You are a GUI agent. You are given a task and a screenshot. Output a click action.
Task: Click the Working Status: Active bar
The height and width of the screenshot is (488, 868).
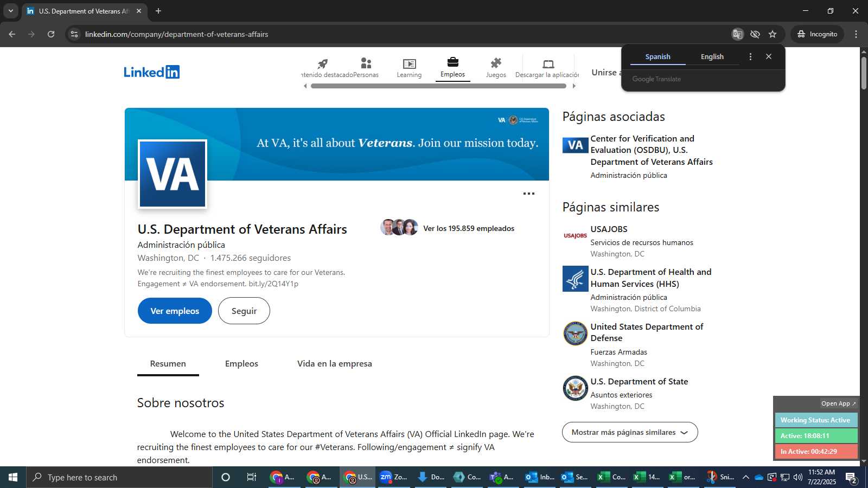[816, 420]
